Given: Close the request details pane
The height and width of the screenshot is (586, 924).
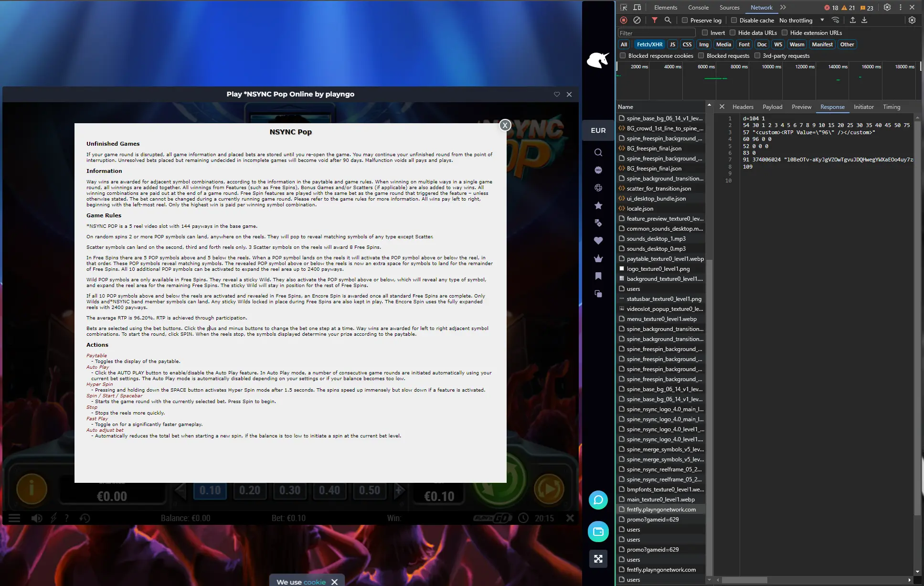Looking at the screenshot, I should click(x=722, y=107).
